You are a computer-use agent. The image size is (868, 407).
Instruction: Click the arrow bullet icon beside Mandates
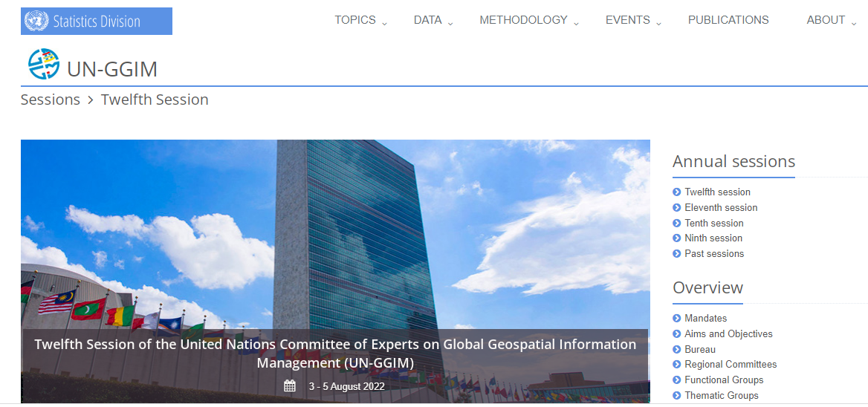tap(677, 319)
